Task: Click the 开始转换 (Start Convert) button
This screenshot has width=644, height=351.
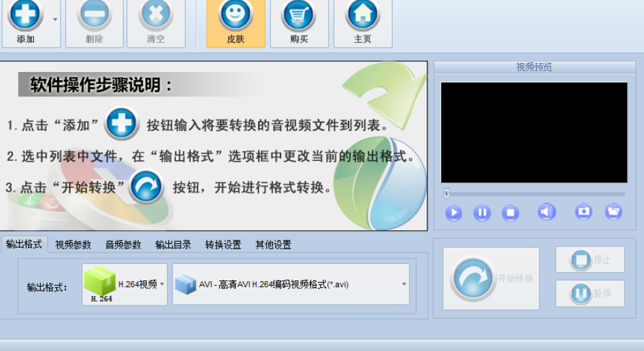Action: (490, 278)
